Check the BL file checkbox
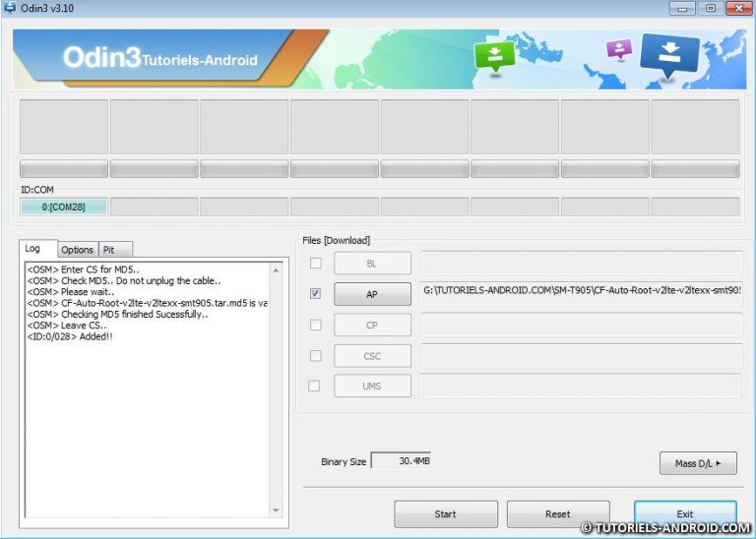This screenshot has width=756, height=539. (315, 263)
